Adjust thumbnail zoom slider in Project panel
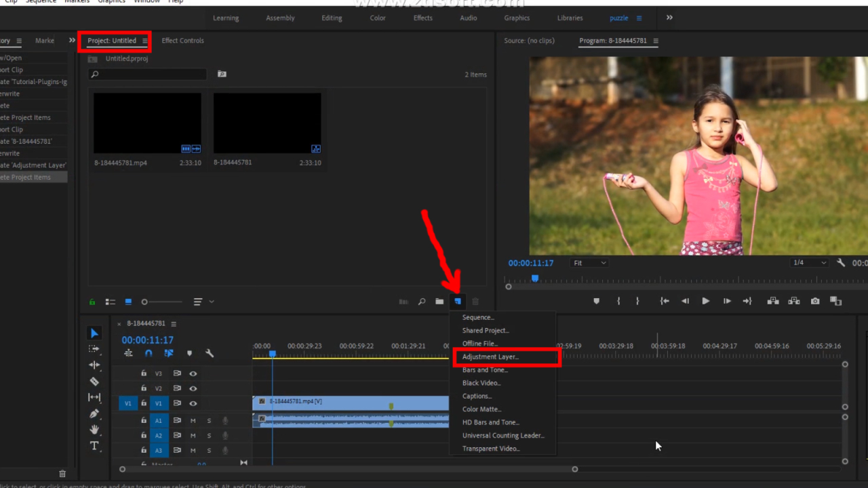 [x=161, y=302]
